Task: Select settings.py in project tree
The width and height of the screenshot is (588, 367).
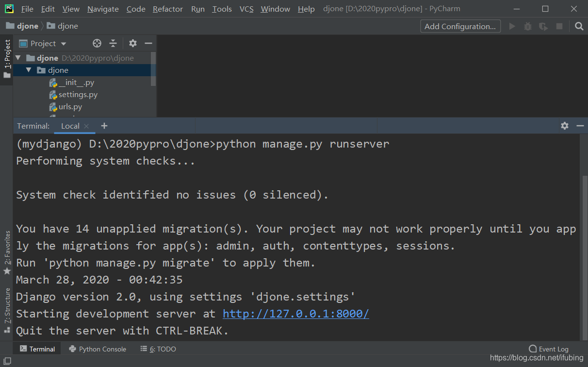Action: coord(73,95)
